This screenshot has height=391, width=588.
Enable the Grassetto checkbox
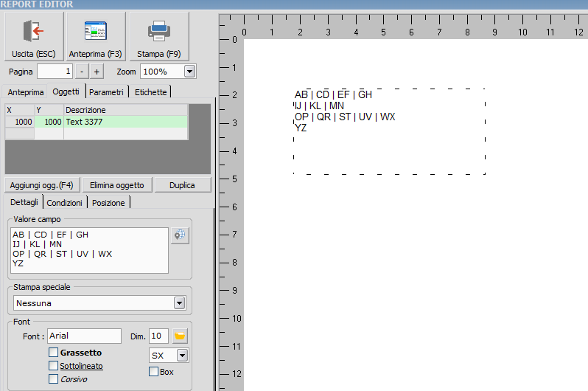(54, 353)
